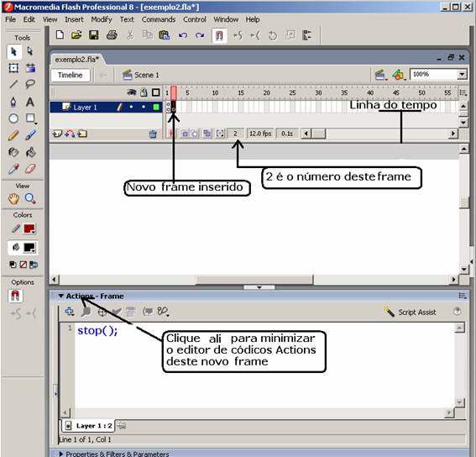This screenshot has height=457, width=476.
Task: Click the Open folder toolbar icon
Action: [x=76, y=35]
